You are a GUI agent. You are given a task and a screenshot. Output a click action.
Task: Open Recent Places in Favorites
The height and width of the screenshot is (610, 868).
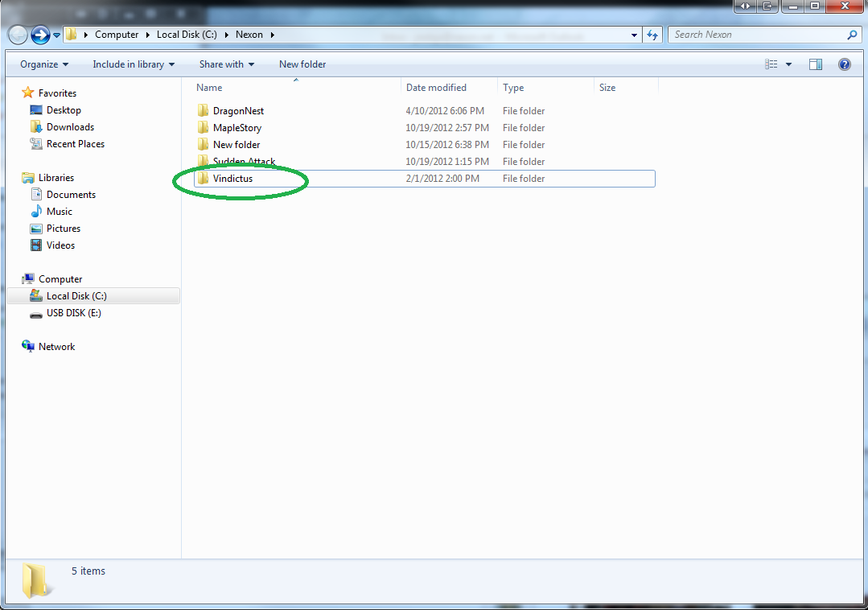click(76, 144)
